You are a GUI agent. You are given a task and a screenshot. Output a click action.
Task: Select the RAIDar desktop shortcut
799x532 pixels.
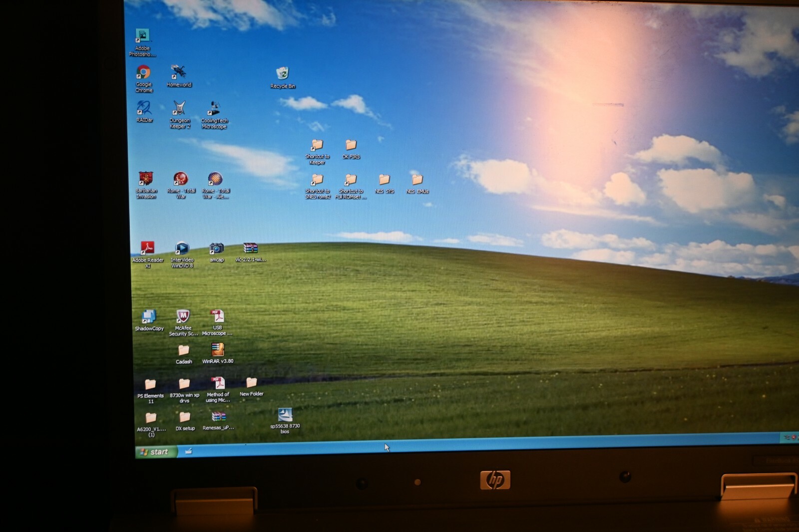tap(144, 111)
